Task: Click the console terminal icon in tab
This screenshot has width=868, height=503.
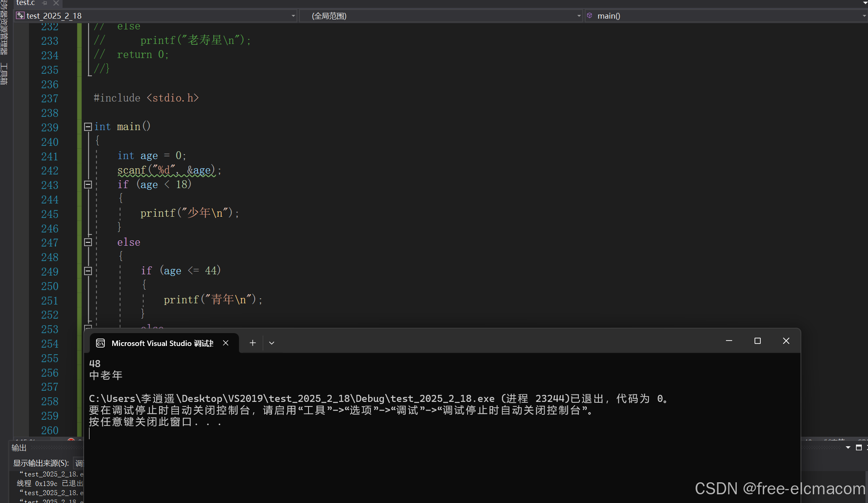Action: [100, 343]
